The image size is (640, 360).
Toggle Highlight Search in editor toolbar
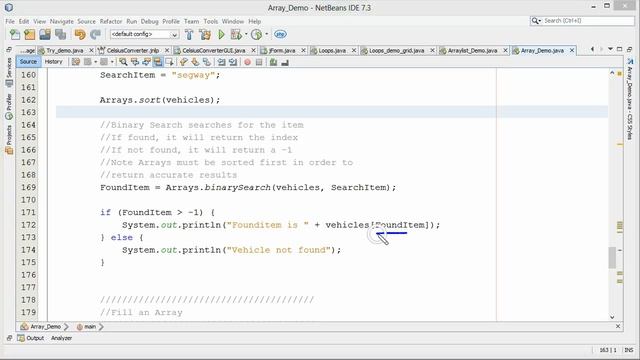click(x=158, y=62)
